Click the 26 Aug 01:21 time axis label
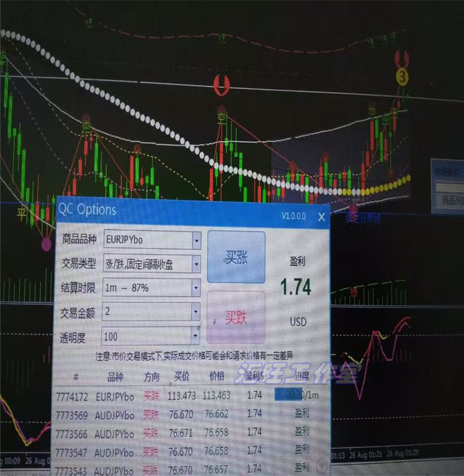464x476 pixels. tap(365, 455)
